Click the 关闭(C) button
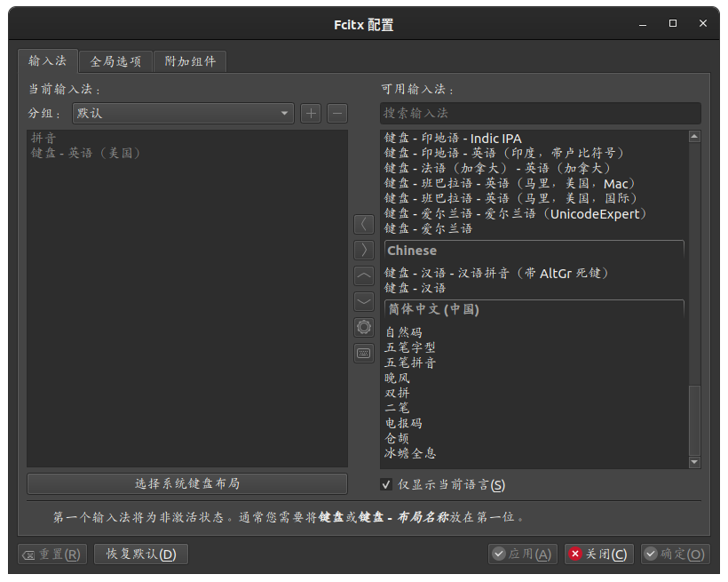This screenshot has width=728, height=582. tap(599, 554)
